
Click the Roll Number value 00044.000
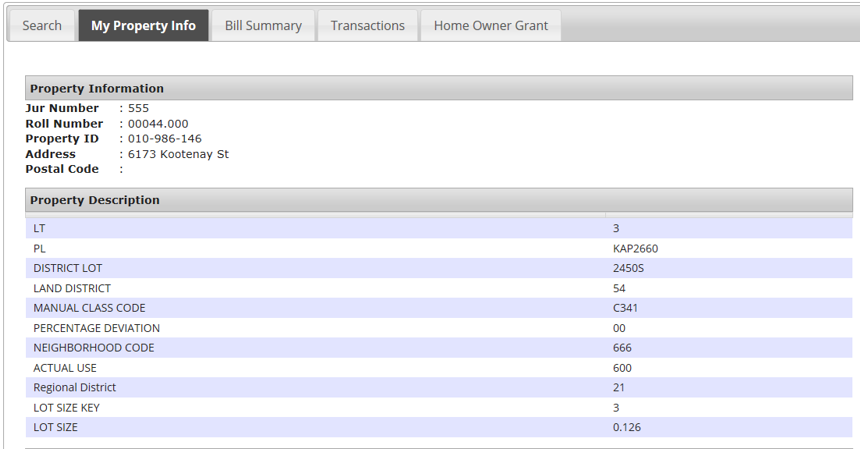click(x=158, y=124)
